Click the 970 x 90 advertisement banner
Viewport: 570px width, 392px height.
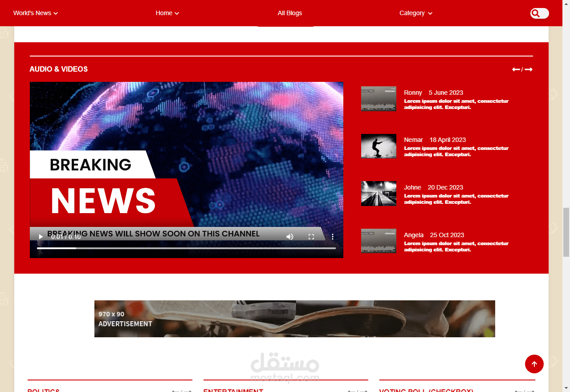pyautogui.click(x=295, y=319)
